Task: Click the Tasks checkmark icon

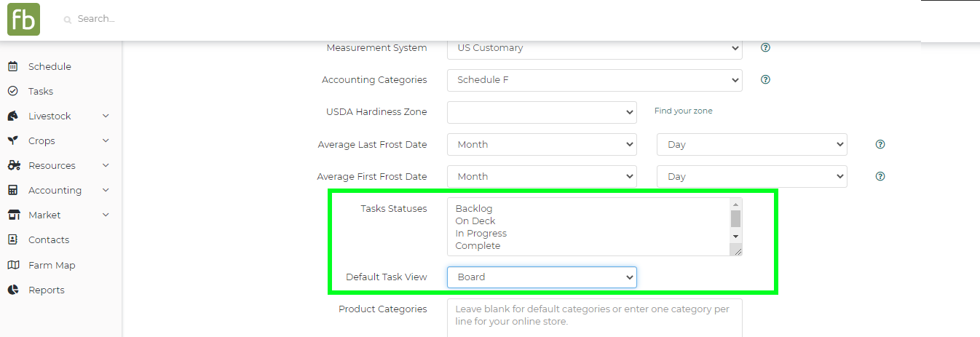Action: point(13,91)
